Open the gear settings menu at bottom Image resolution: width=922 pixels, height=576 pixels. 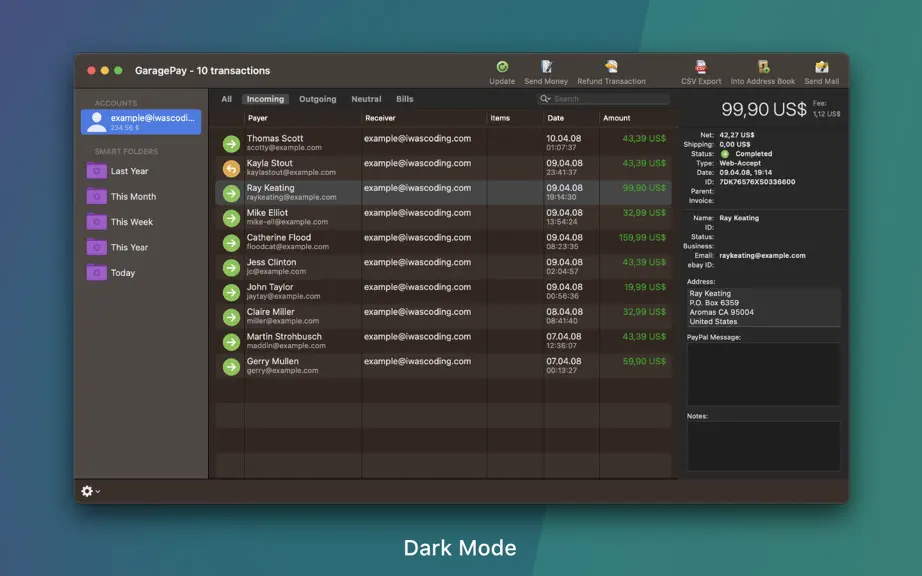(90, 491)
